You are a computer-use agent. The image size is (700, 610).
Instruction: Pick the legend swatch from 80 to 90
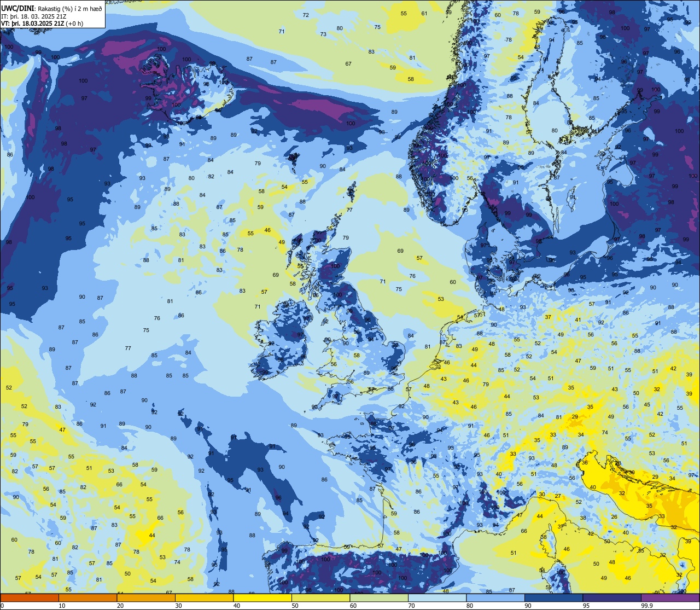click(495, 597)
